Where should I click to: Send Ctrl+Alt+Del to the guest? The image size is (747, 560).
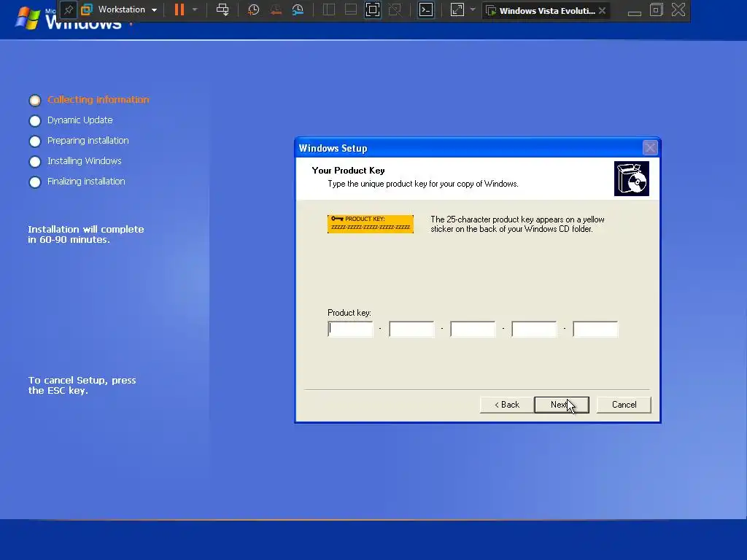pos(222,9)
